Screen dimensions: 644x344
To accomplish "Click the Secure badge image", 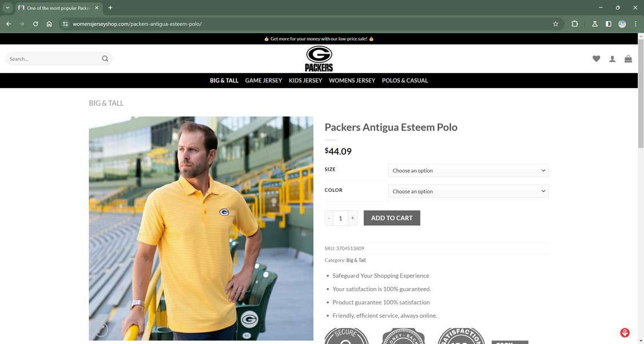I will click(x=347, y=335).
